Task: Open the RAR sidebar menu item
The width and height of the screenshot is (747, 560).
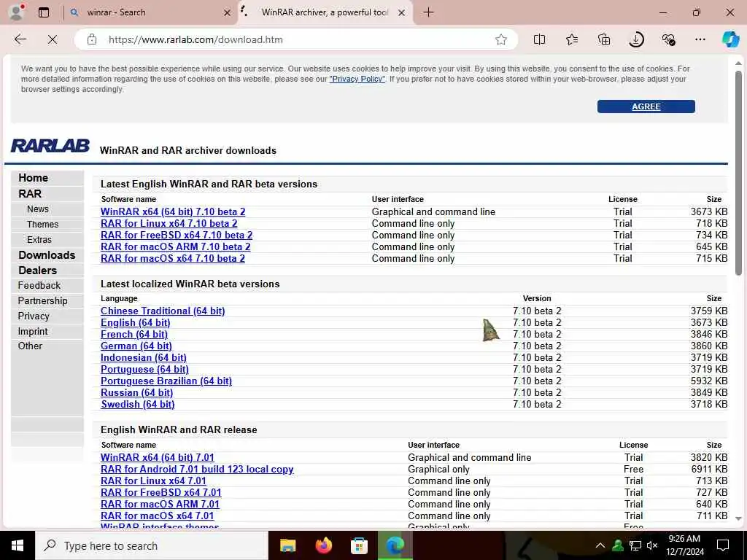Action: [x=29, y=194]
